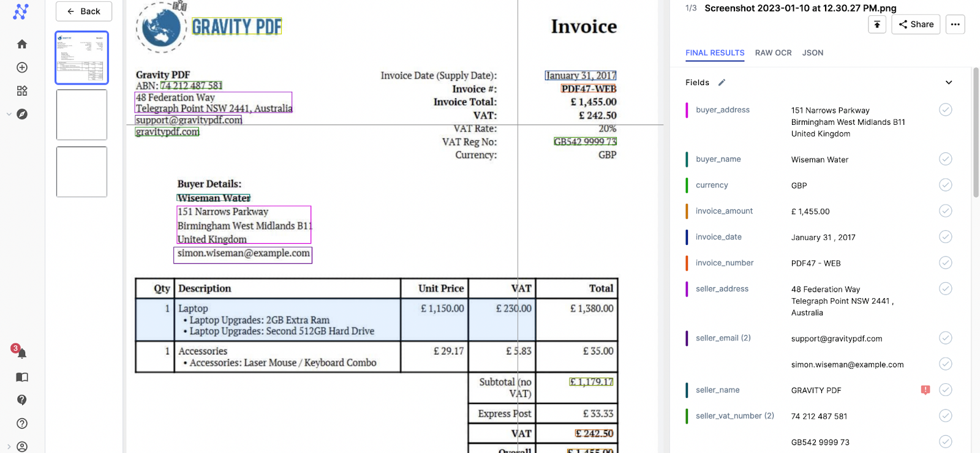
Task: Select highlighted 'gravitypdf.com' on the invoice
Action: [167, 132]
